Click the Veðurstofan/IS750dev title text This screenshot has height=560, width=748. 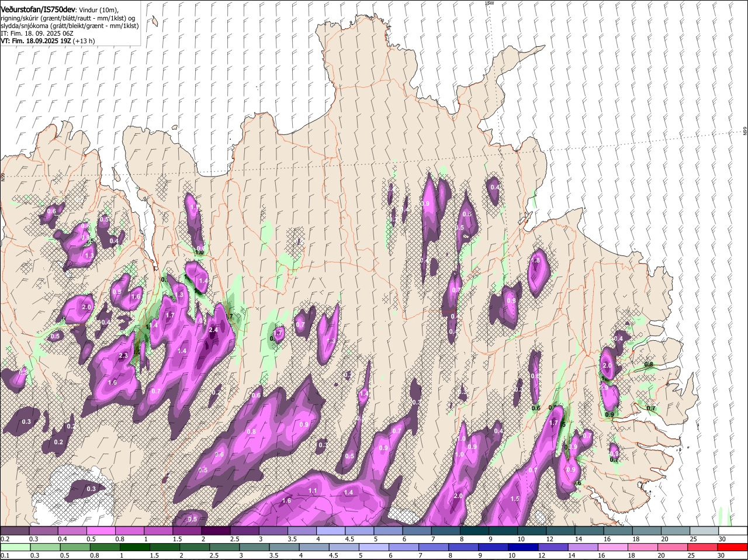pos(38,9)
